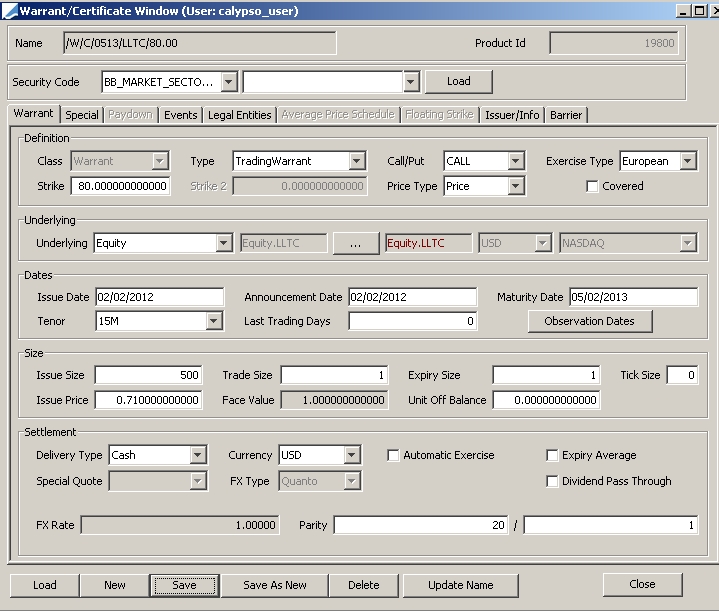Click the New button
Image resolution: width=719 pixels, height=611 pixels.
[115, 585]
